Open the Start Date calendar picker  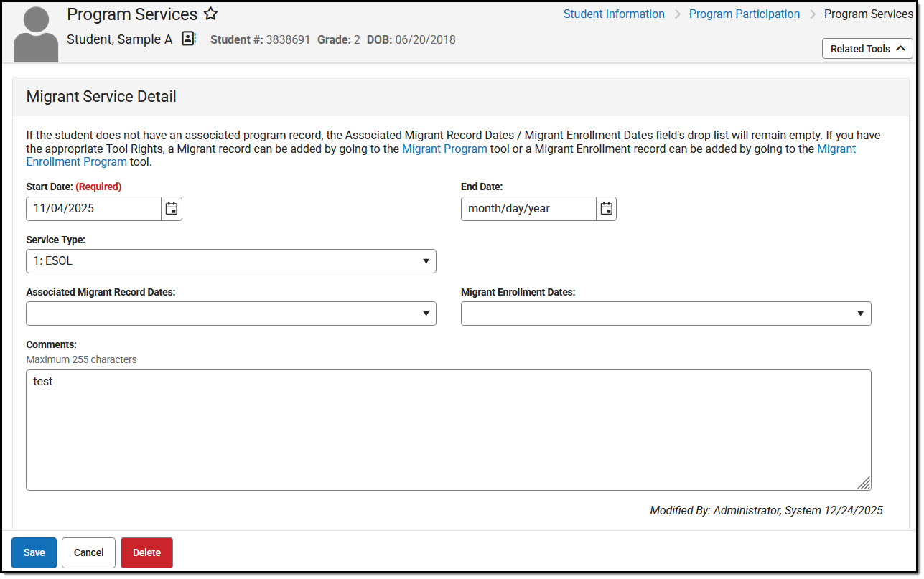171,208
